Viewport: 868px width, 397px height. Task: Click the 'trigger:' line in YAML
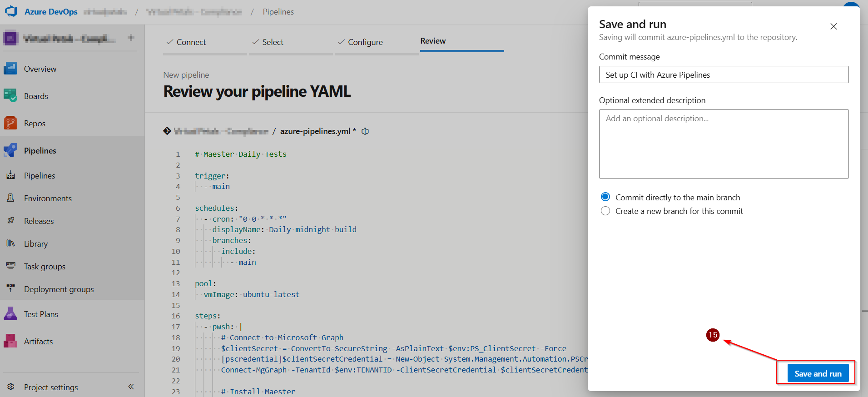coord(212,176)
